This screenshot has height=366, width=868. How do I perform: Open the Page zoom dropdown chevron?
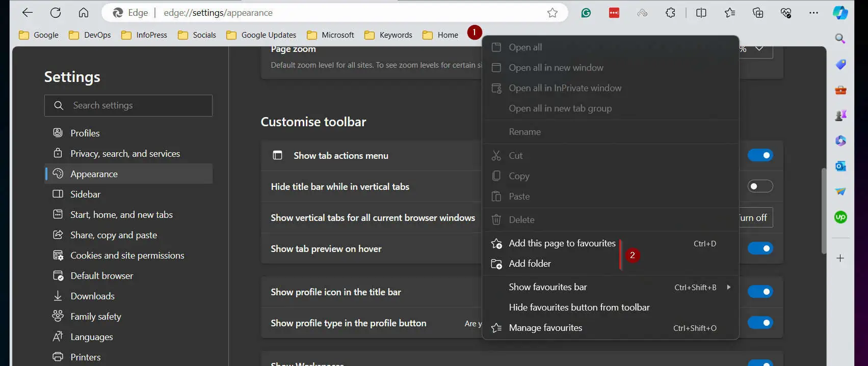point(759,49)
